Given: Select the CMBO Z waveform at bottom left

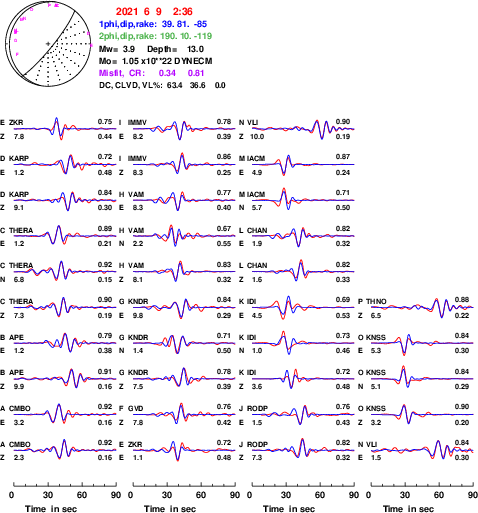Looking at the screenshot, I should coord(65,450).
